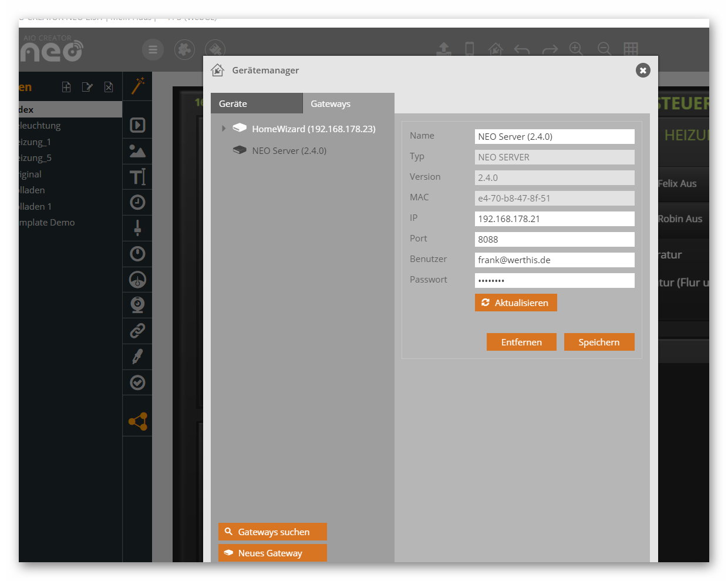Switch to the Geräte tab

(257, 103)
